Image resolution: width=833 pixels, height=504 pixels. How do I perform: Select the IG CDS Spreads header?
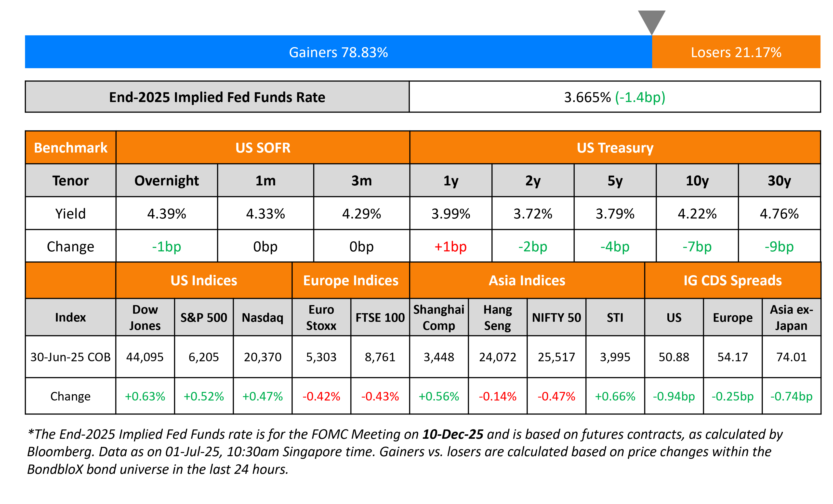733,281
